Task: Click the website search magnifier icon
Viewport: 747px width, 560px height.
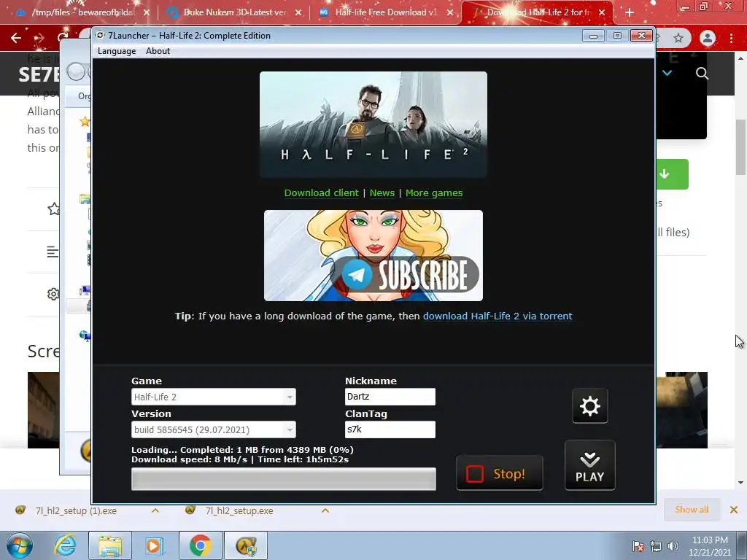Action: 702,74
